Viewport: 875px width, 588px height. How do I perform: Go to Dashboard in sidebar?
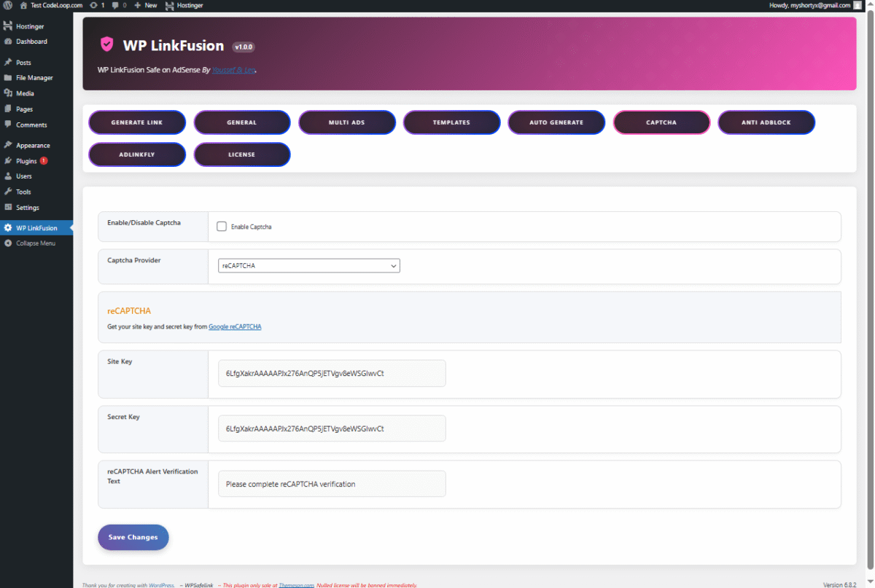point(36,42)
